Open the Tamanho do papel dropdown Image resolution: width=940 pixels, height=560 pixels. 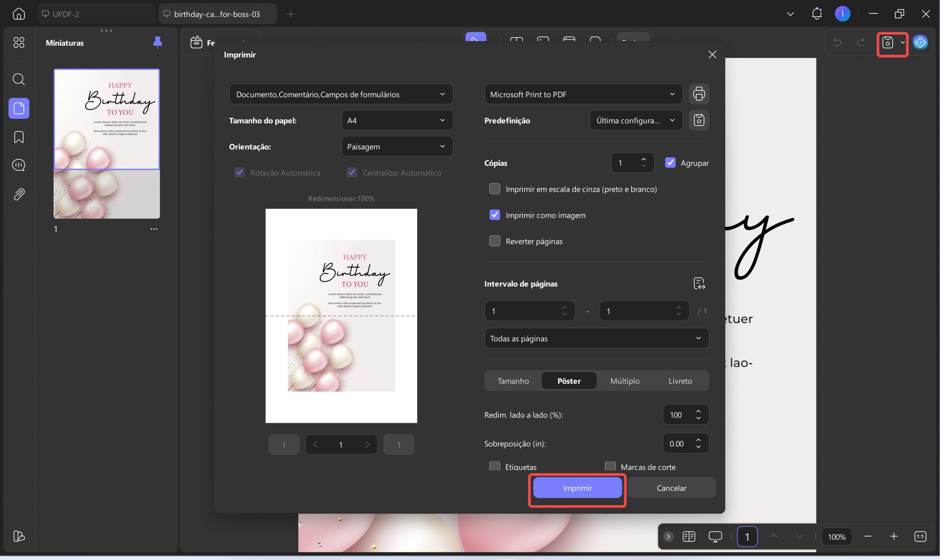click(397, 120)
